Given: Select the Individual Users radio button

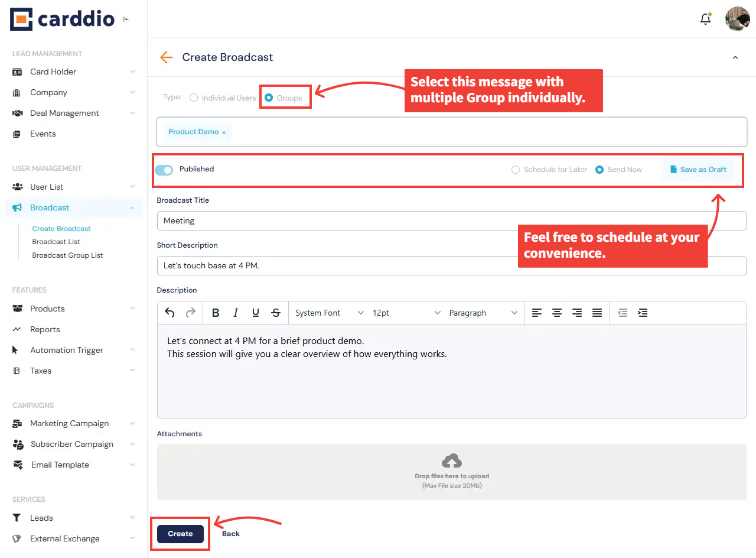Looking at the screenshot, I should [x=193, y=97].
